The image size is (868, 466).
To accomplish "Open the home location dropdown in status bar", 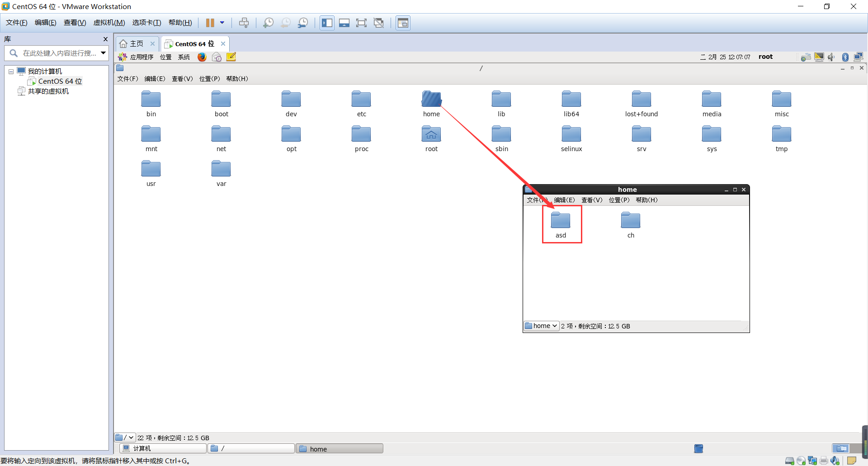I will (541, 326).
